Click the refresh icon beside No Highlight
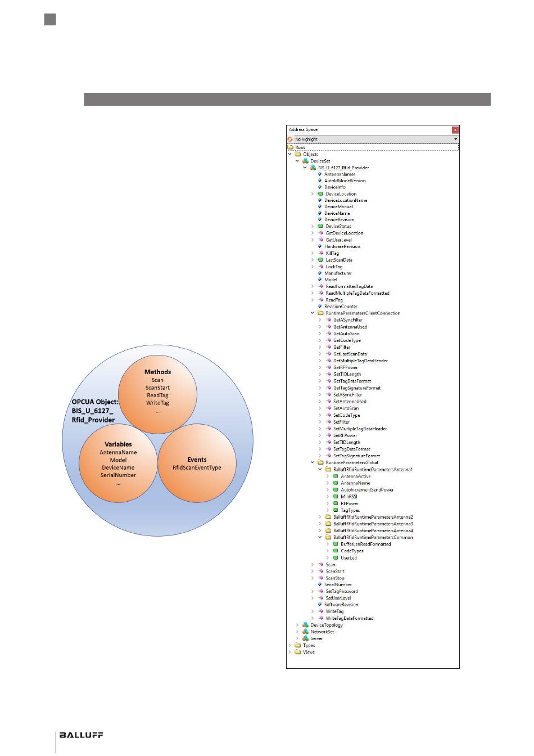This screenshot has width=534, height=756. coord(290,139)
